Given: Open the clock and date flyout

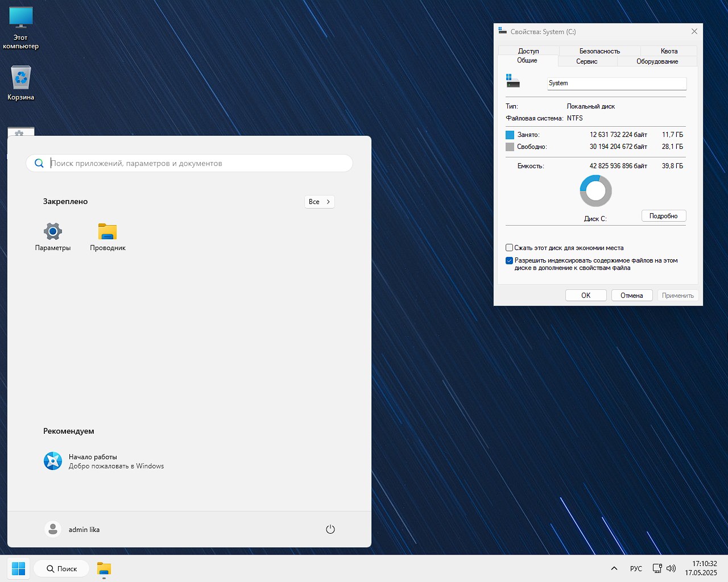Looking at the screenshot, I should click(701, 568).
